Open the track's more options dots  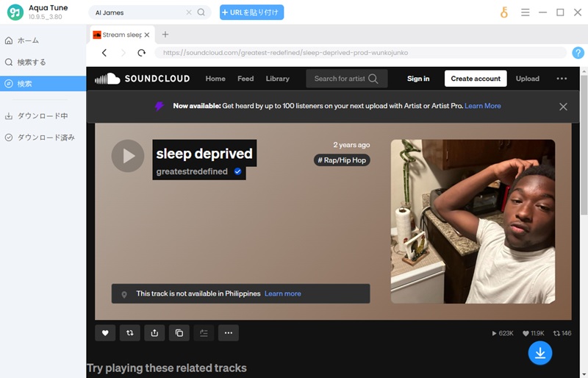(229, 333)
